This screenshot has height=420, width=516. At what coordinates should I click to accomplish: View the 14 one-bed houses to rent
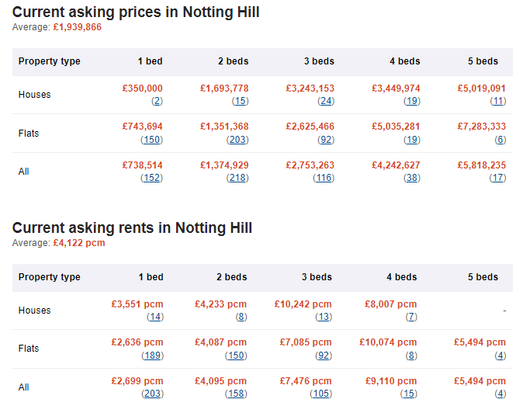coord(155,317)
